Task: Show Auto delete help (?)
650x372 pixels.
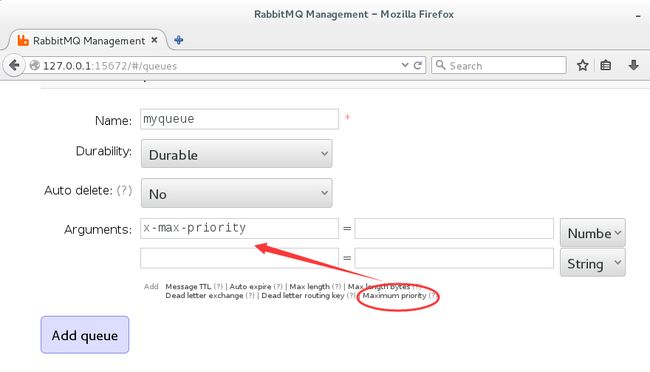Action: (124, 190)
